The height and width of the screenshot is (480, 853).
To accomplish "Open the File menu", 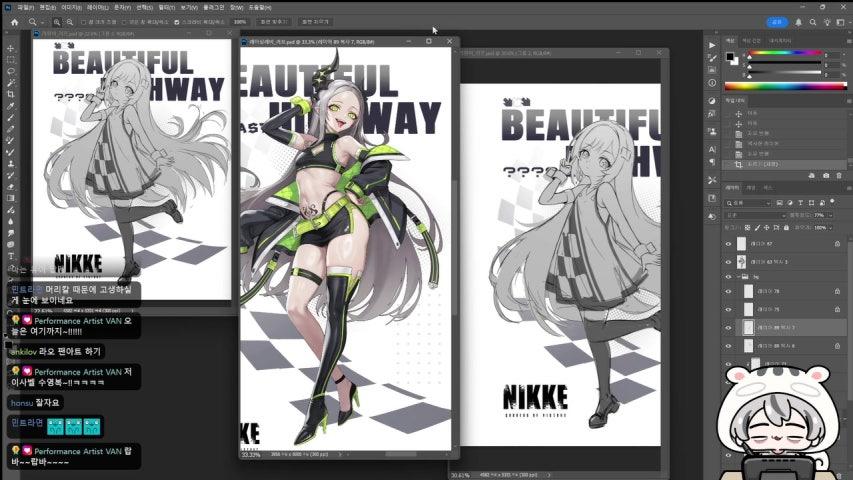I will coord(25,8).
